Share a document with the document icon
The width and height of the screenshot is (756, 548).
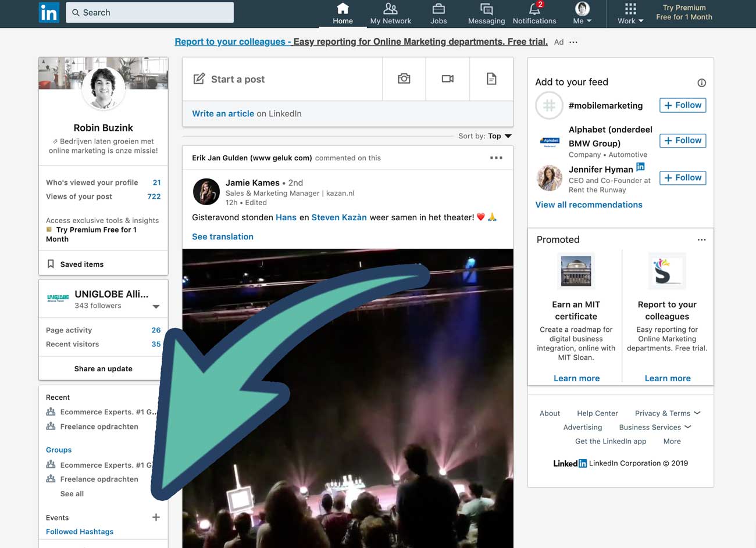pyautogui.click(x=491, y=79)
